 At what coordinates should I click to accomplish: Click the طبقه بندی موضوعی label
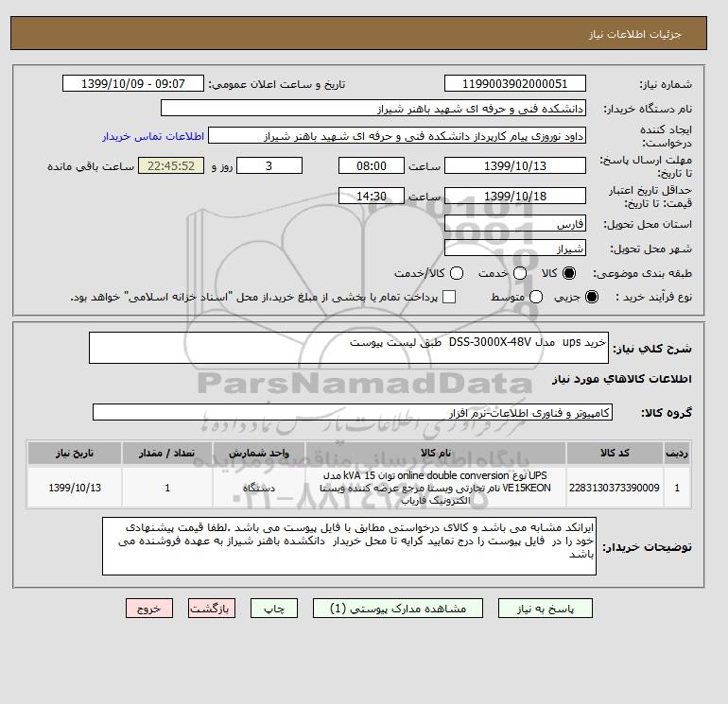[x=643, y=273]
